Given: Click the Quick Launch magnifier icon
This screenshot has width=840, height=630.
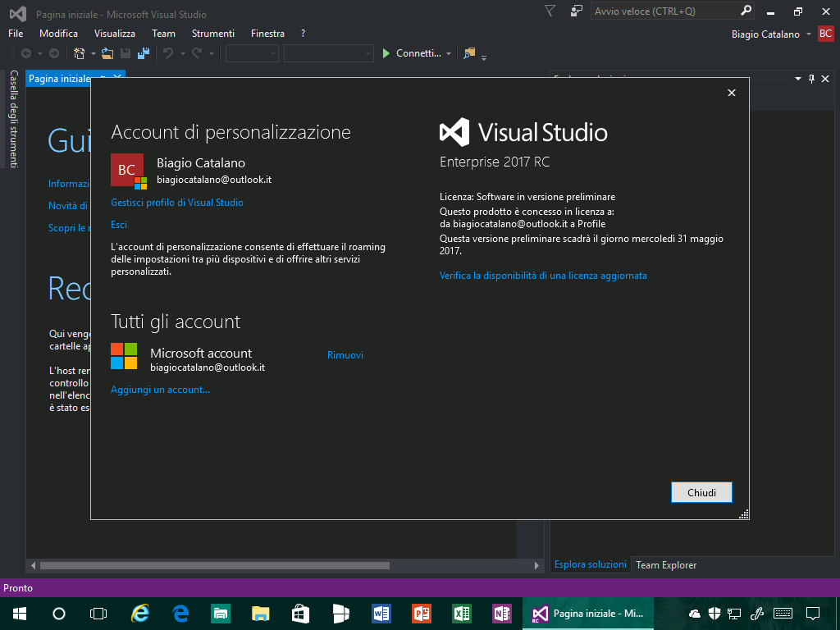Looking at the screenshot, I should click(x=746, y=11).
